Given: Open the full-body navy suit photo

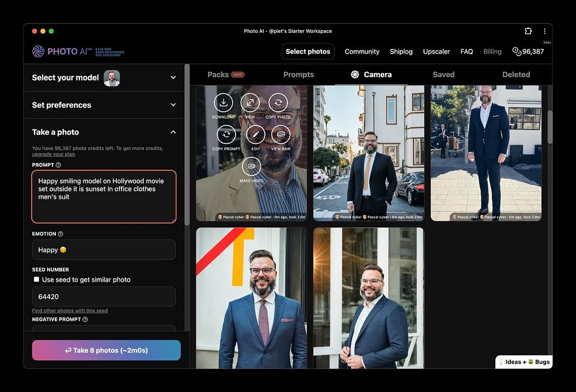Looking at the screenshot, I should point(486,153).
